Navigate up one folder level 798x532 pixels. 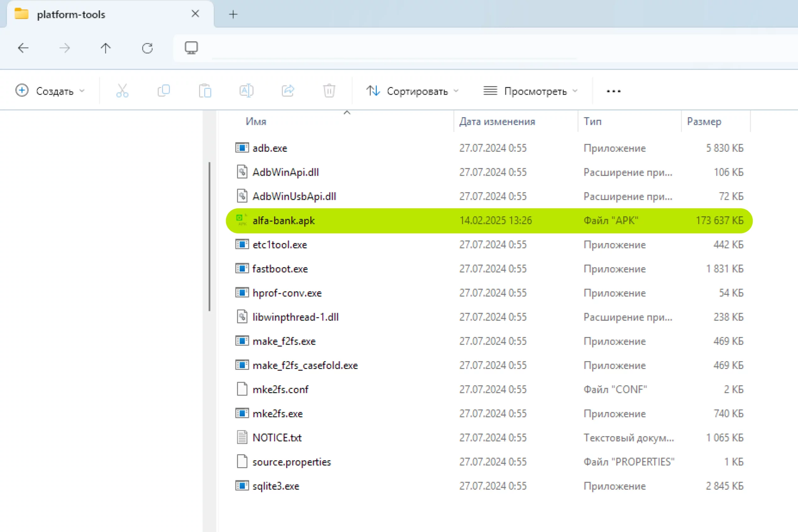[106, 48]
